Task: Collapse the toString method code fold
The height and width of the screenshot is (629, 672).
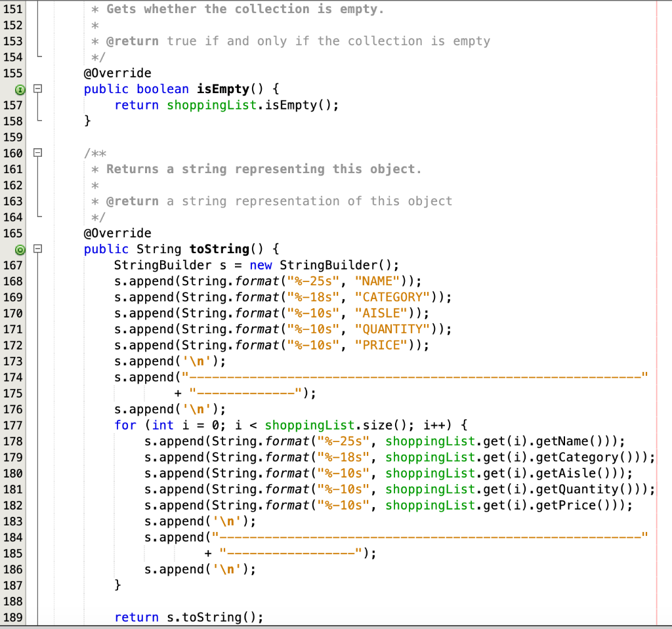Action: pos(37,249)
